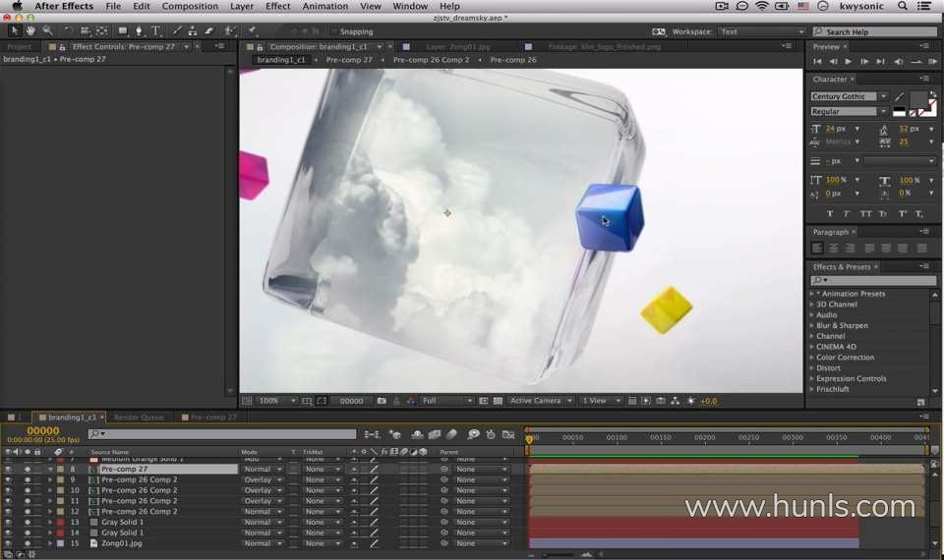944x560 pixels.
Task: Open the Layer menu
Action: (242, 6)
